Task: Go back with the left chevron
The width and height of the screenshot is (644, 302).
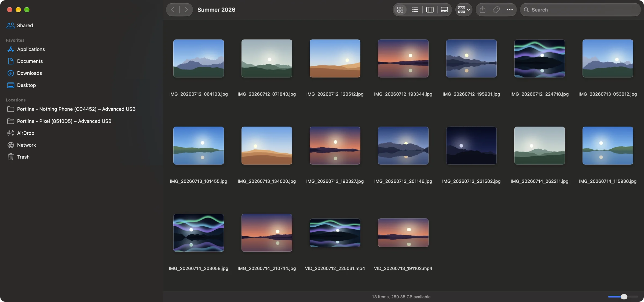Action: 173,10
